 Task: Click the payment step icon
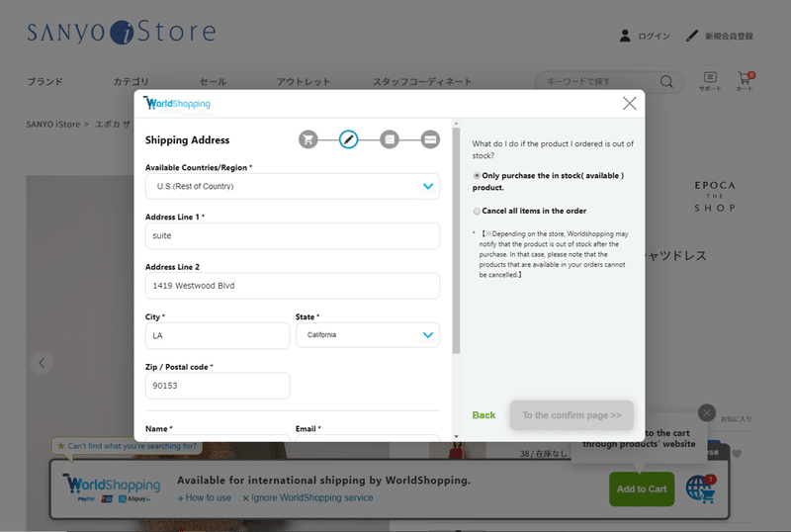[430, 139]
